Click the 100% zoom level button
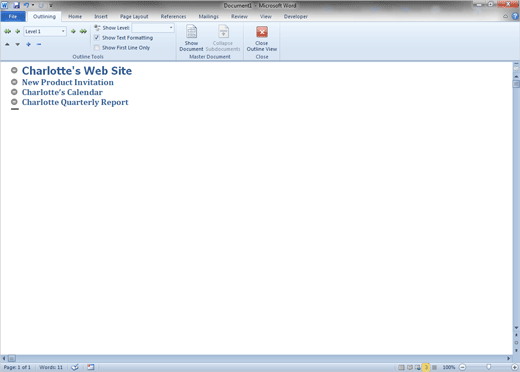The image size is (520, 372). [449, 367]
